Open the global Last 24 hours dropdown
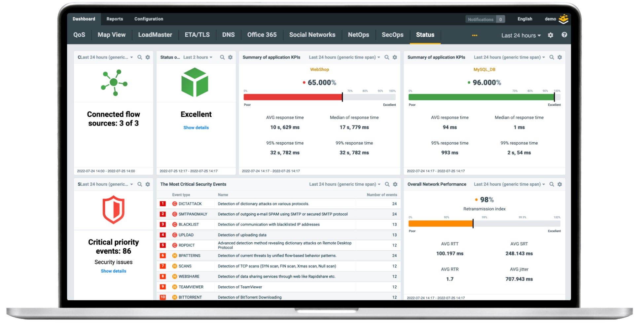The image size is (644, 323). (x=521, y=35)
